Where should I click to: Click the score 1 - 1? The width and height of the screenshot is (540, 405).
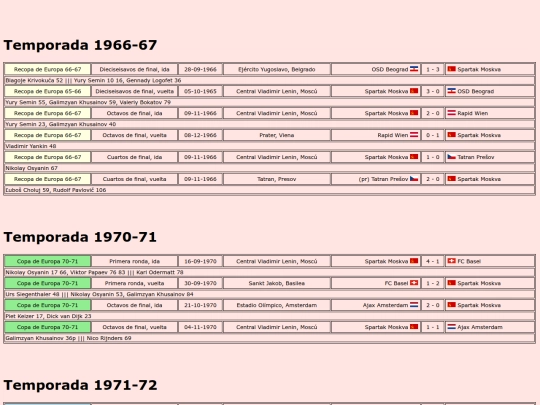[x=433, y=328]
